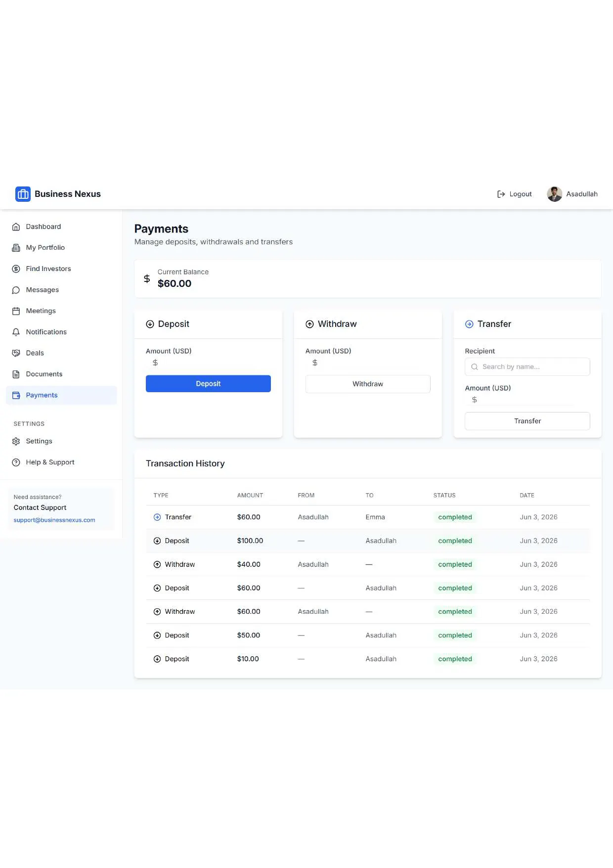613x868 pixels.
Task: Click the FROM column header
Action: click(x=306, y=495)
